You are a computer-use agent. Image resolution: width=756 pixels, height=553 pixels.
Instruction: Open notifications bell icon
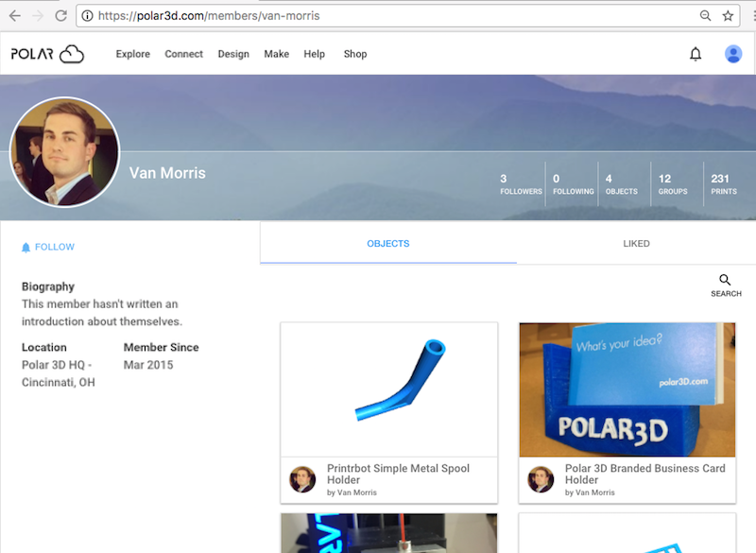pos(696,54)
